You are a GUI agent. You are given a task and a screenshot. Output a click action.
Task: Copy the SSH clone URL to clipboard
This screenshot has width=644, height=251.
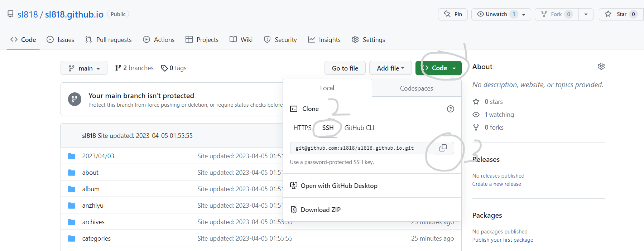(443, 148)
